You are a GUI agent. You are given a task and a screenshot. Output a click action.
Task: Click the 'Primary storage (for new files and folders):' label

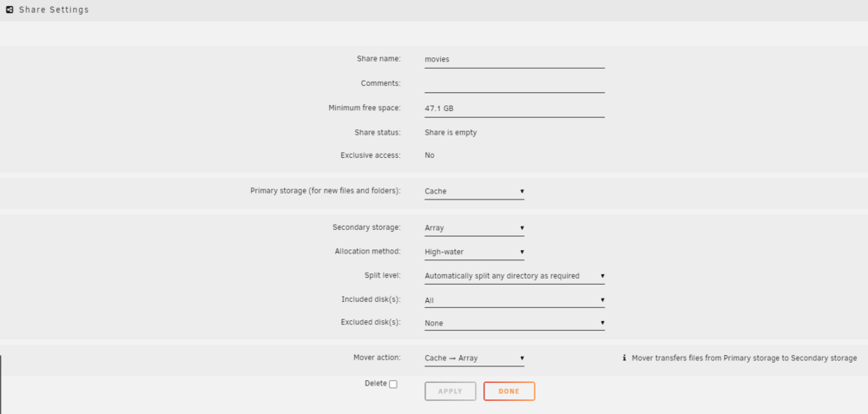(x=325, y=191)
